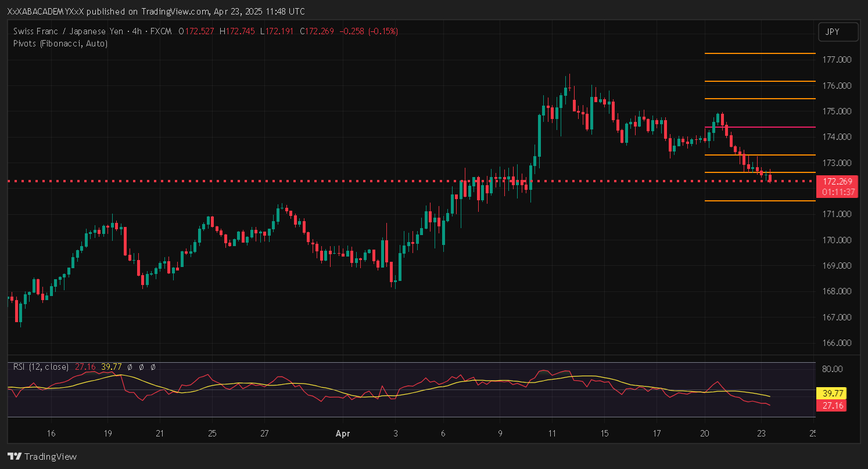This screenshot has height=469, width=868.
Task: Click the red 27.16 RSI axis label
Action: pos(831,406)
